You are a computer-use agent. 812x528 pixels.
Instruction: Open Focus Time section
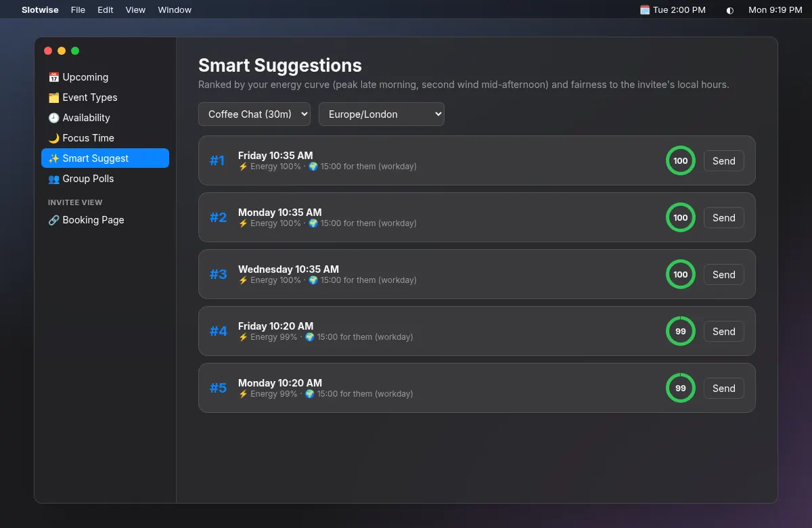[x=105, y=138]
